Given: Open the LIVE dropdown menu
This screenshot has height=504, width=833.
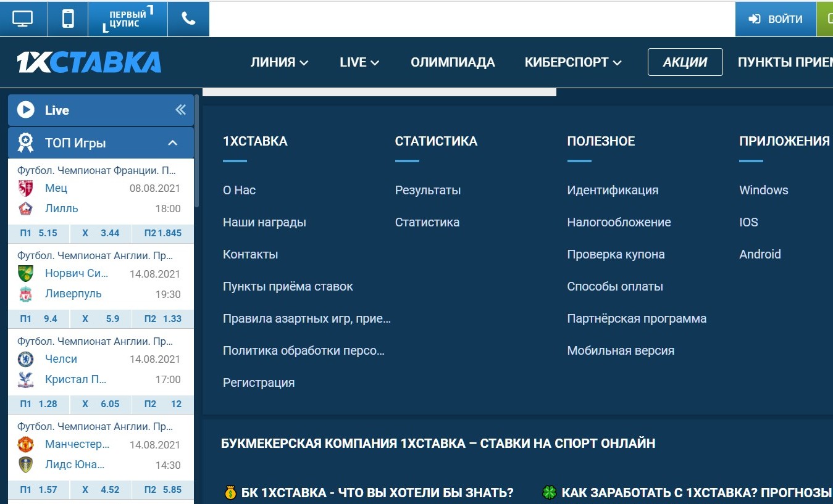Looking at the screenshot, I should pos(359,62).
